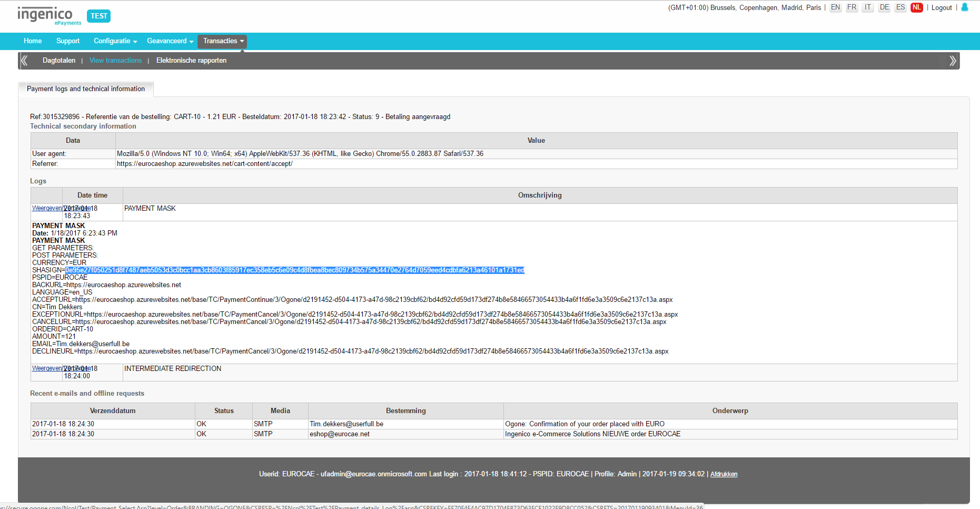Click the CANCELURL parameter line

pos(349,322)
